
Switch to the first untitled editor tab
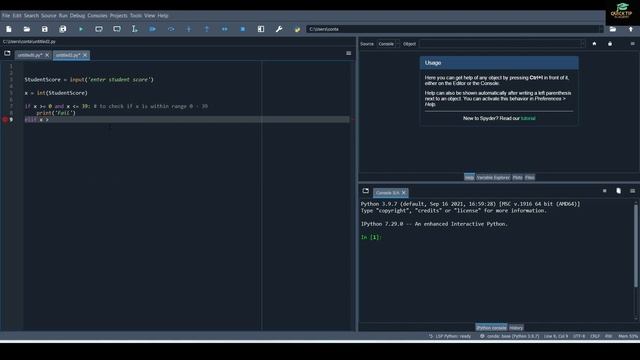point(29,55)
